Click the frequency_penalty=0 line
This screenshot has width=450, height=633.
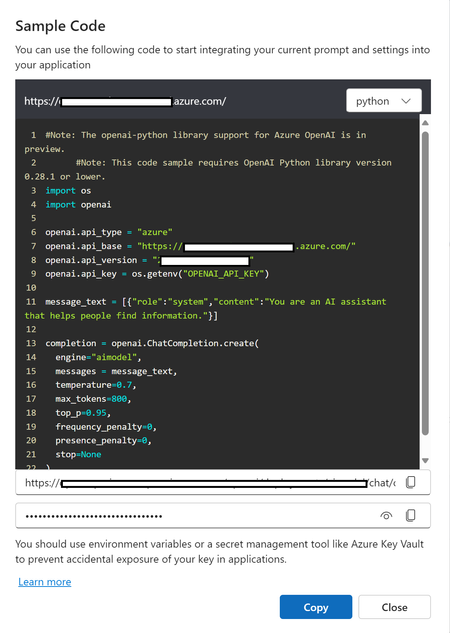[x=106, y=427]
